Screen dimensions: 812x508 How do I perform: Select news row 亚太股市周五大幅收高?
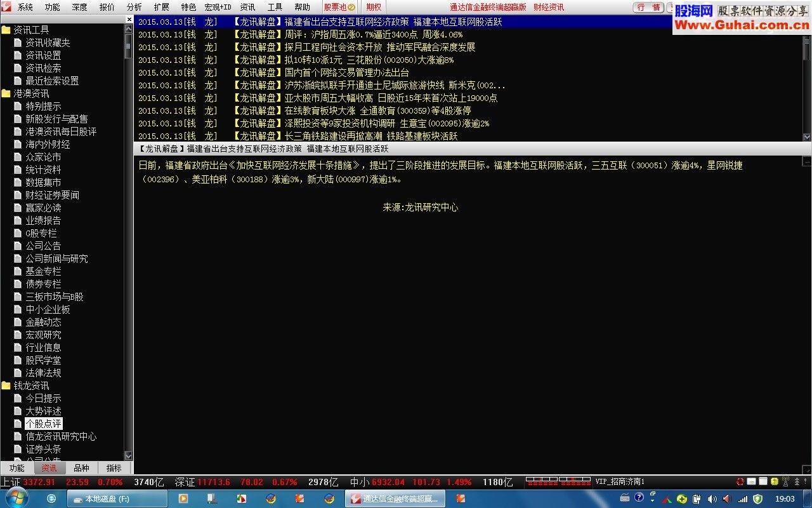click(x=468, y=98)
